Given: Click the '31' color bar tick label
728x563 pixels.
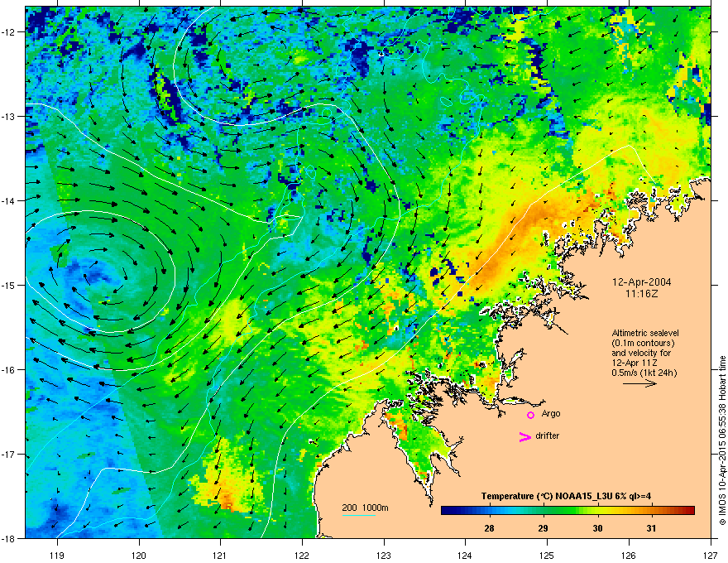Looking at the screenshot, I should coord(651,528).
